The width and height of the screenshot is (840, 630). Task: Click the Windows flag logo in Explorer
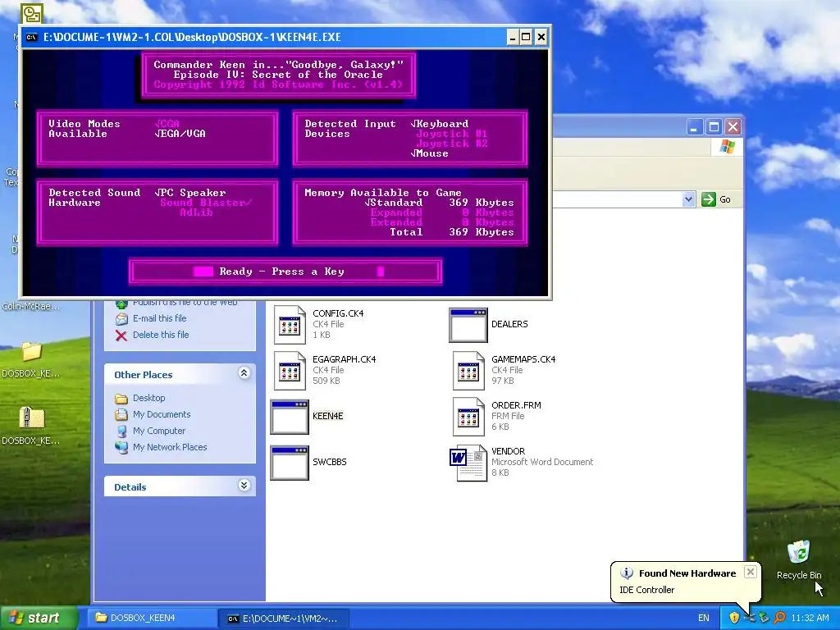click(x=727, y=146)
